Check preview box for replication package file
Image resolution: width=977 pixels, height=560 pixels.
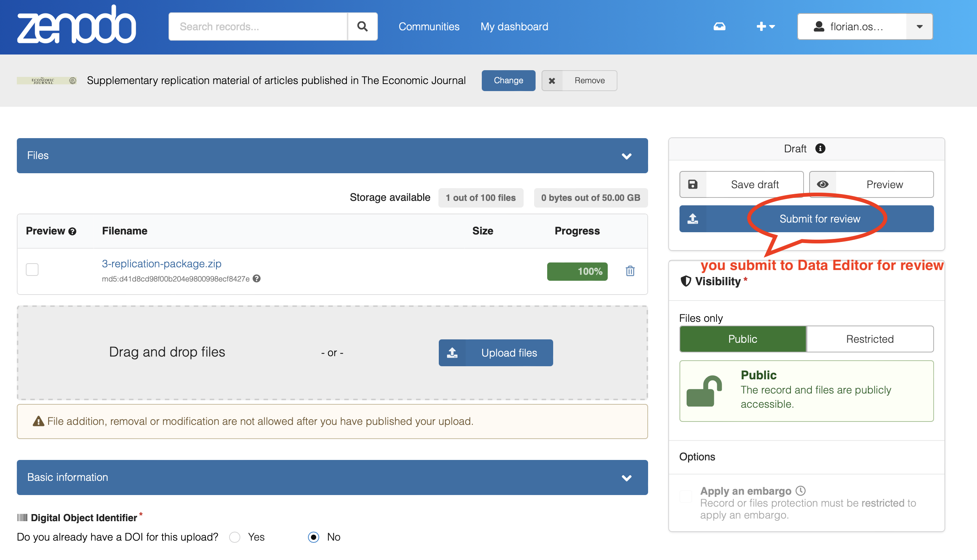pos(33,269)
